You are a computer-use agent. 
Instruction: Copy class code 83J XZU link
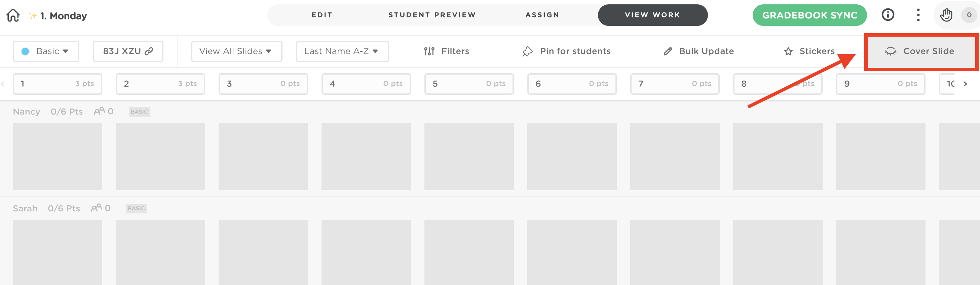click(x=128, y=51)
